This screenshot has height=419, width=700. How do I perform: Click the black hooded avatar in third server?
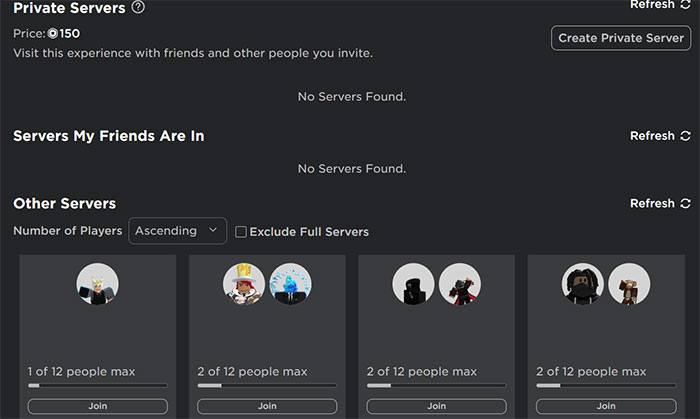pos(413,284)
